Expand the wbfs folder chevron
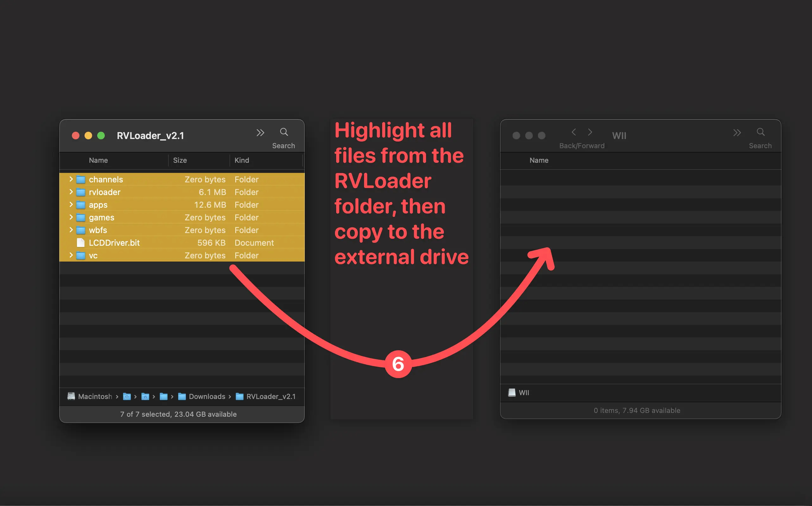812x506 pixels. tap(71, 230)
